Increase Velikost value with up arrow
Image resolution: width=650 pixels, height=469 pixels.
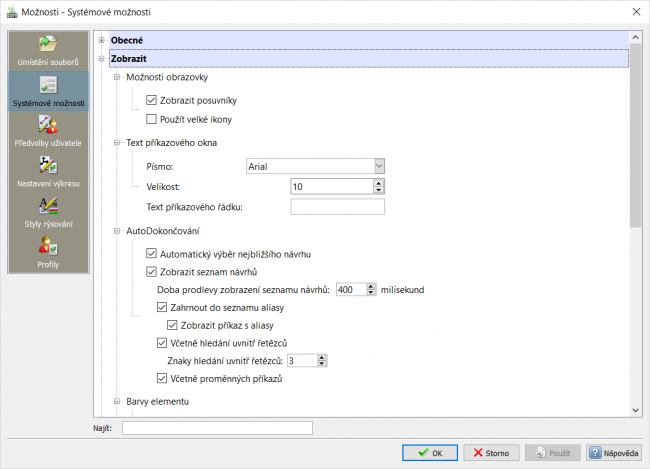pos(378,183)
